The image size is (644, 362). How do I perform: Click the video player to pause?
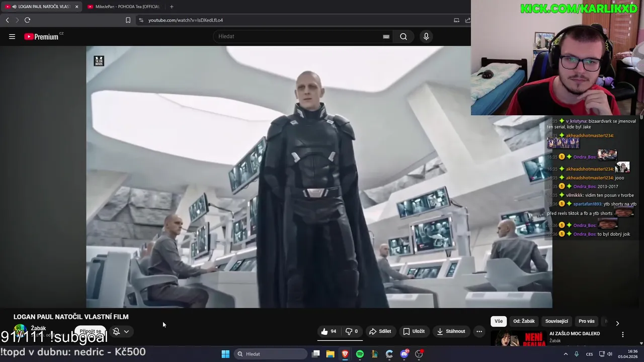click(x=319, y=177)
